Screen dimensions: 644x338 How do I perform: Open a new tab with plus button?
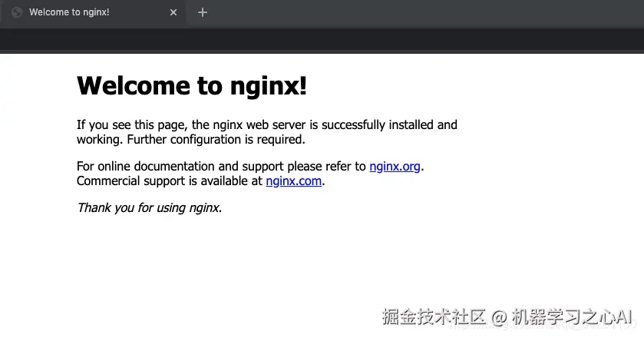coord(203,12)
